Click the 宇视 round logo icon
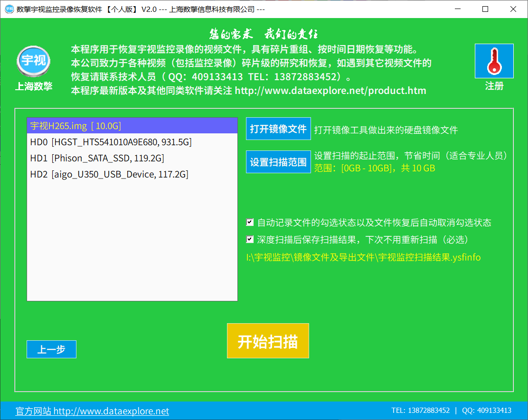The width and height of the screenshot is (528, 420). coord(34,61)
